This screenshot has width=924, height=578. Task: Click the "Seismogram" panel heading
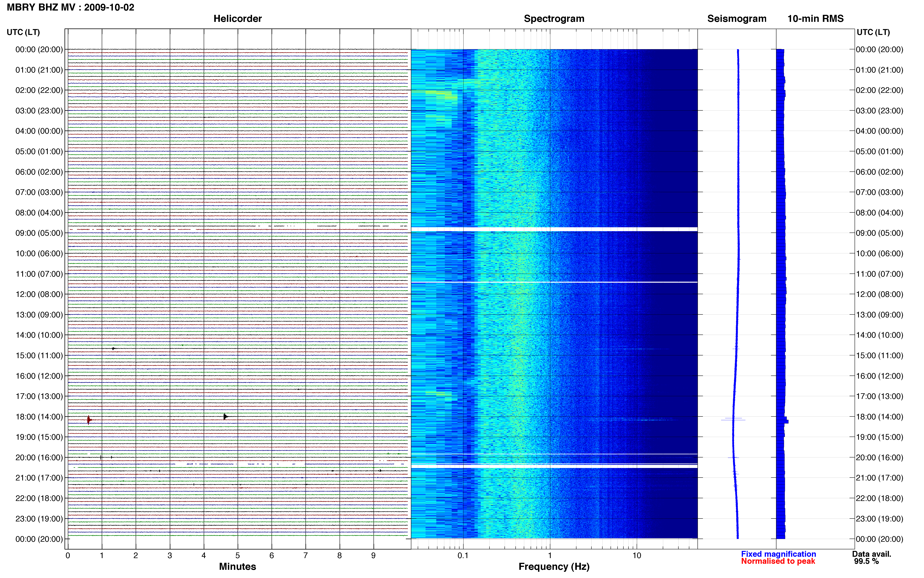pyautogui.click(x=737, y=19)
